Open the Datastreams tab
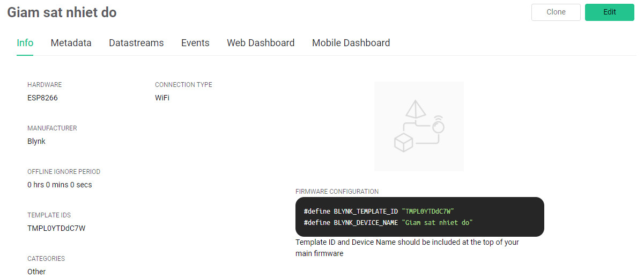This screenshot has height=277, width=644. pos(136,43)
